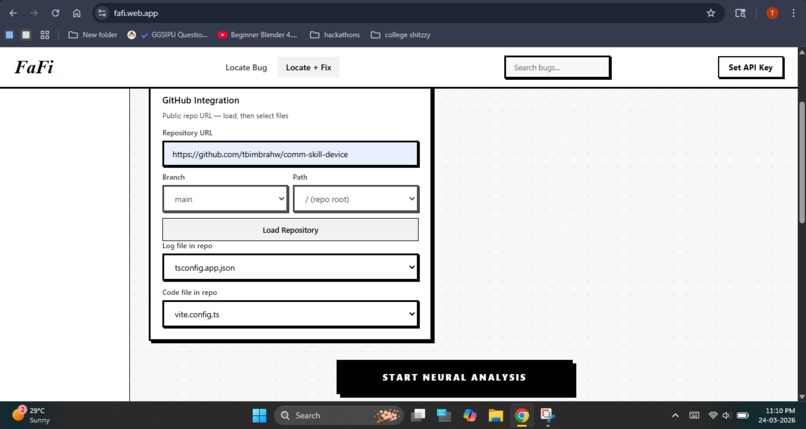This screenshot has width=806, height=429.
Task: Switch to Locate + Fix tab
Action: (308, 67)
